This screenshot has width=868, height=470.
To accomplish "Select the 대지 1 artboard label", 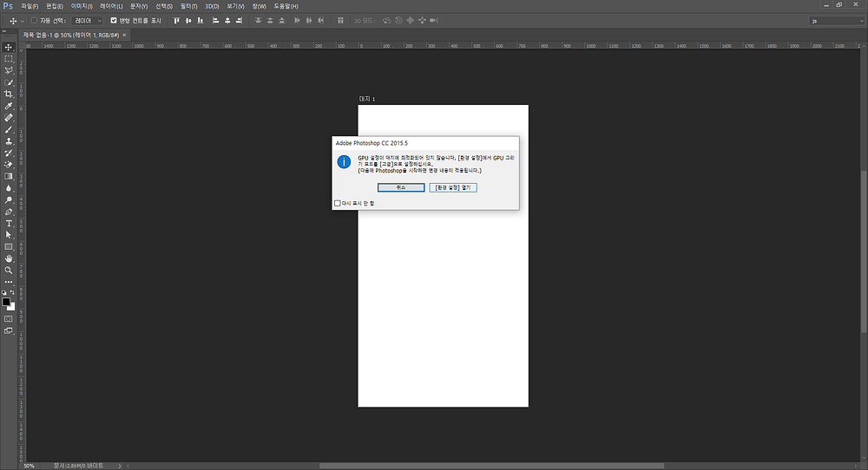I will 366,99.
